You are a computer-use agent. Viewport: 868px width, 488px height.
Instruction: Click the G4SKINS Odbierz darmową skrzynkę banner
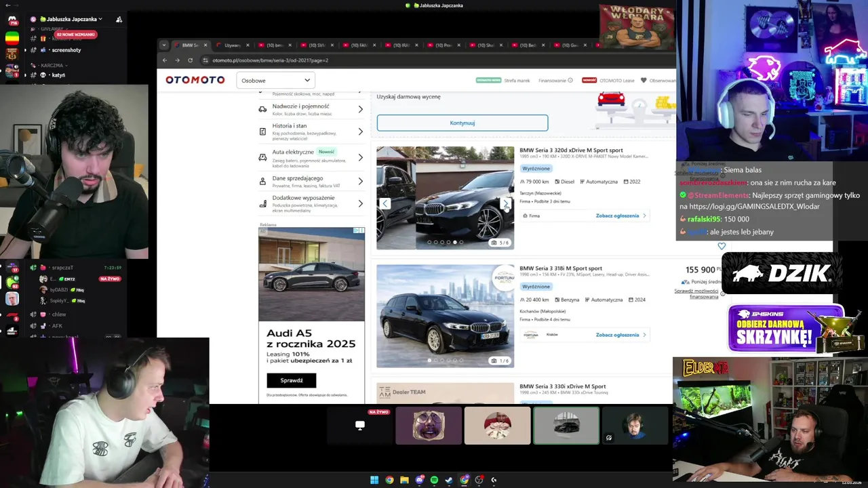coord(786,329)
